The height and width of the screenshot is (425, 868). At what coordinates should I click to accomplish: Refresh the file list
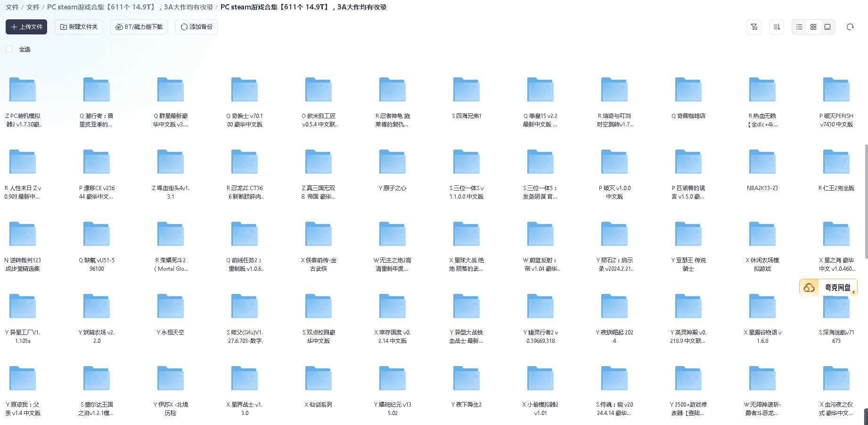(850, 27)
